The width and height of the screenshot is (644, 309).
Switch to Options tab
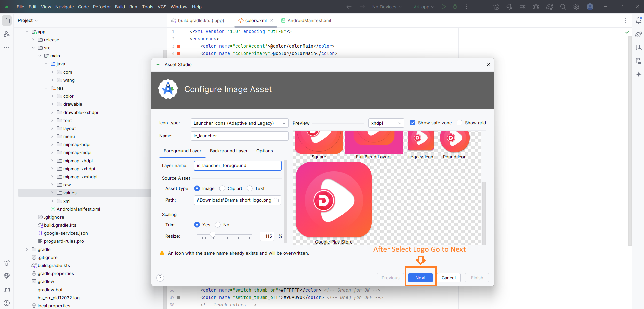pyautogui.click(x=265, y=151)
